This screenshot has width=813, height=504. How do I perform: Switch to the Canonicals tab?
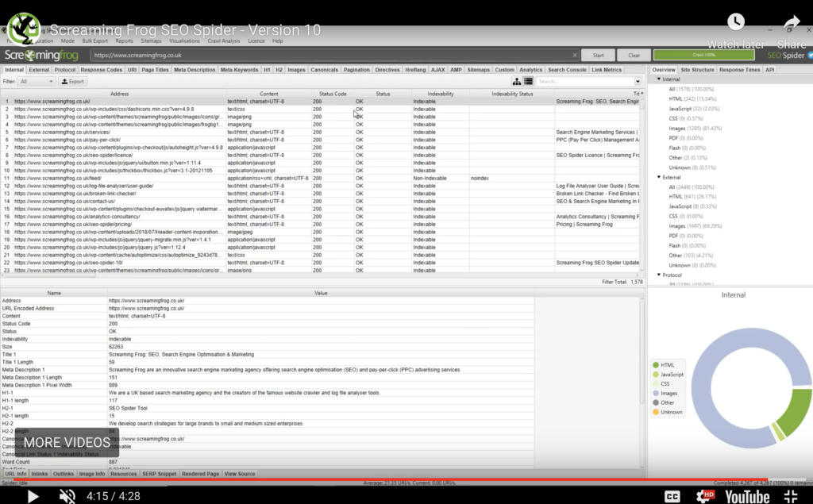pos(324,70)
